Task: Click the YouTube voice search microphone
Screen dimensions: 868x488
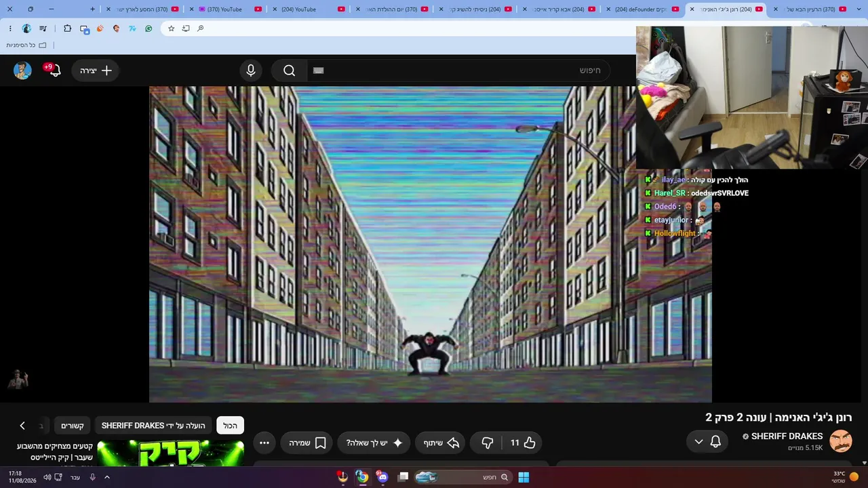Action: pyautogui.click(x=251, y=70)
